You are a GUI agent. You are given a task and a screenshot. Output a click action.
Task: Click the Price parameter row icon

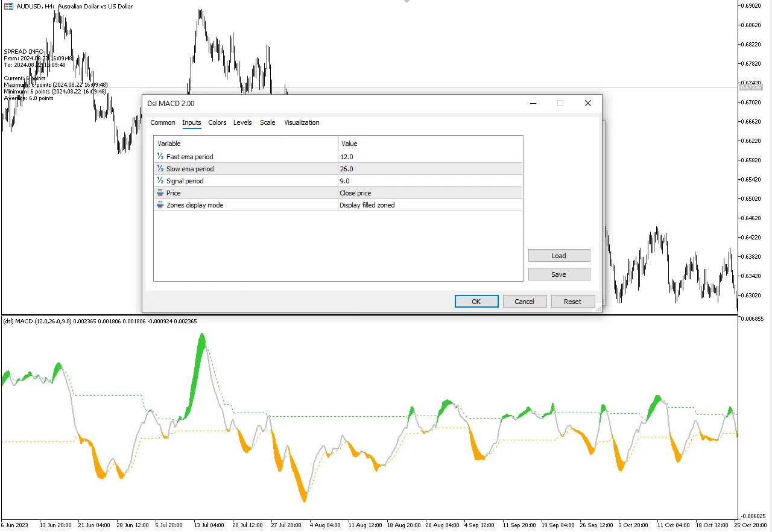point(160,193)
